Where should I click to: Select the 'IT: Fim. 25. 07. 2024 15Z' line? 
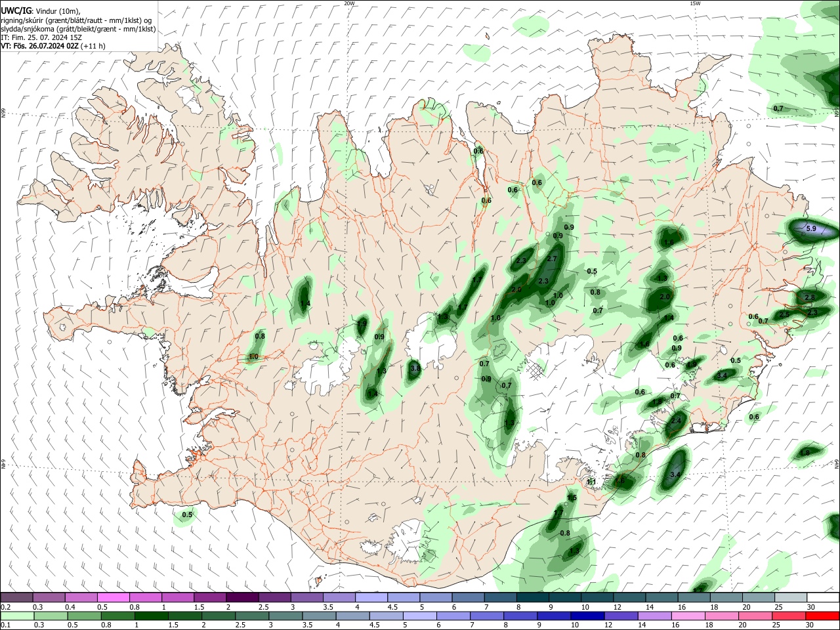41,37
